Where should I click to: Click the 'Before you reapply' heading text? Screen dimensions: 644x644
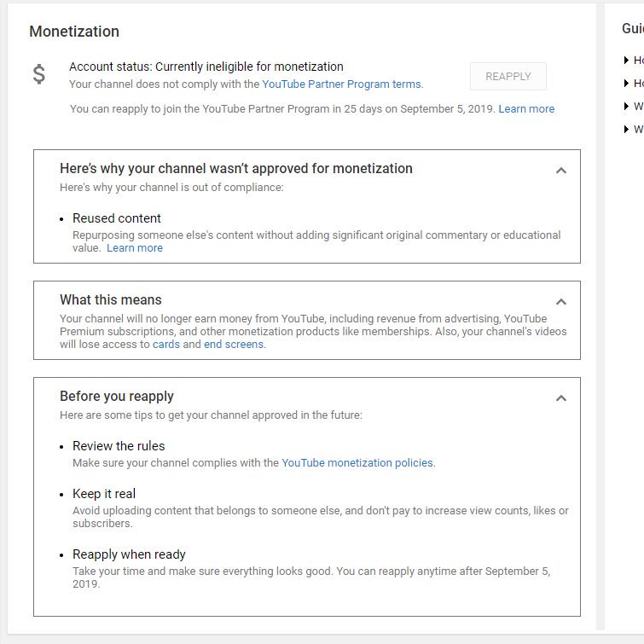117,397
